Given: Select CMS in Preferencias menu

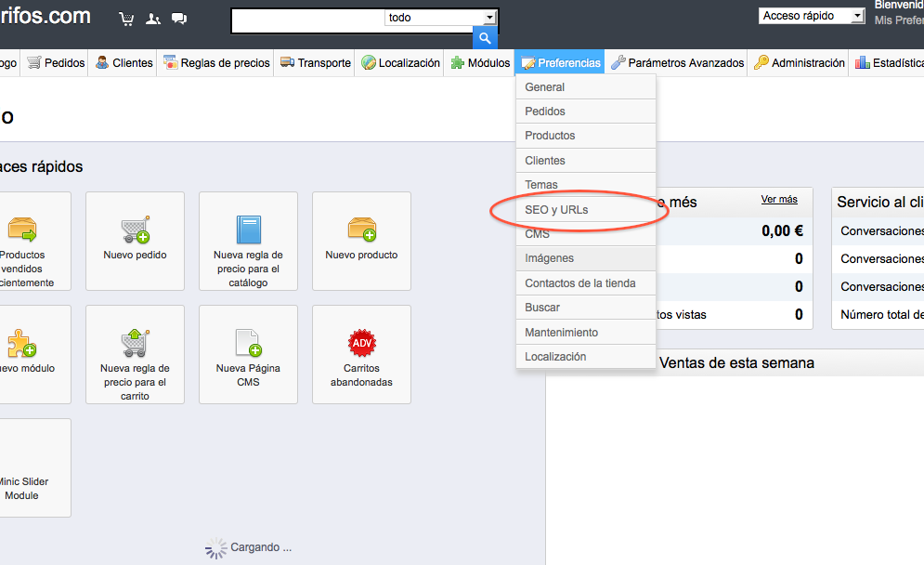Looking at the screenshot, I should tap(586, 234).
